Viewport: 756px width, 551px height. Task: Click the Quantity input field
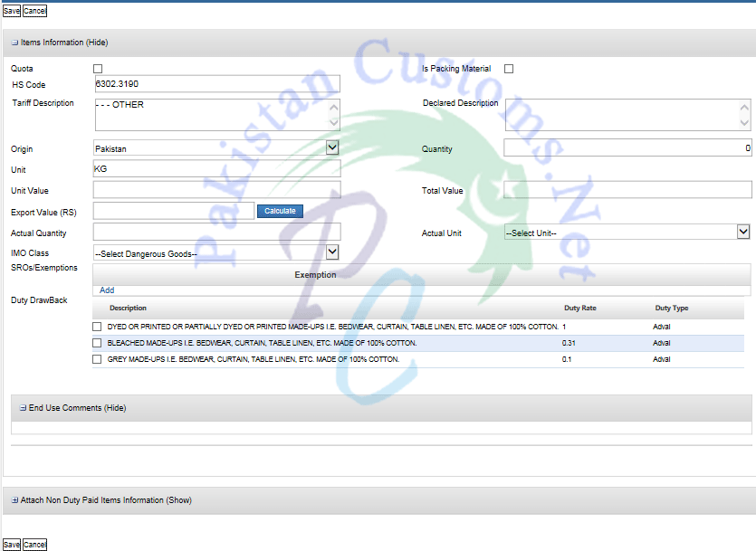(627, 147)
